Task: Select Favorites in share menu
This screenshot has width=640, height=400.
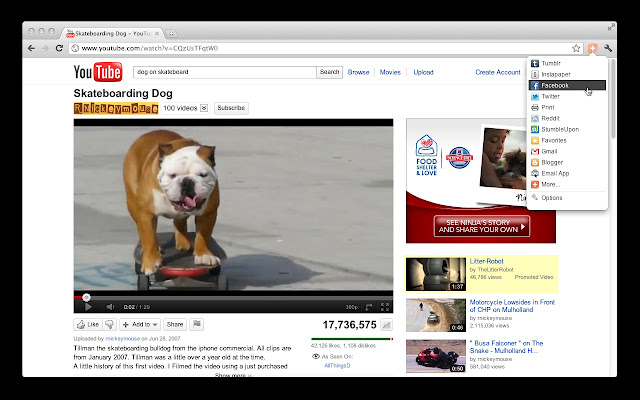Action: coord(567,140)
